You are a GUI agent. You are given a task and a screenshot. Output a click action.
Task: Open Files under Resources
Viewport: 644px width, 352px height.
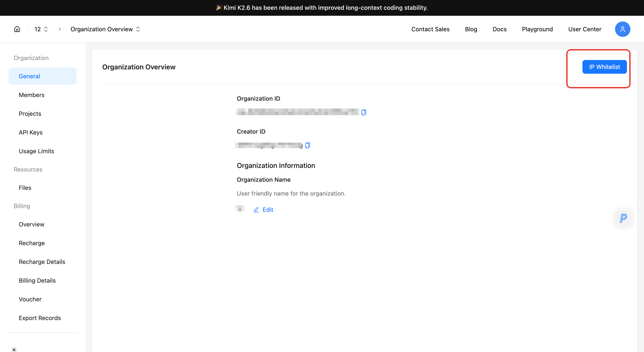(x=43, y=188)
